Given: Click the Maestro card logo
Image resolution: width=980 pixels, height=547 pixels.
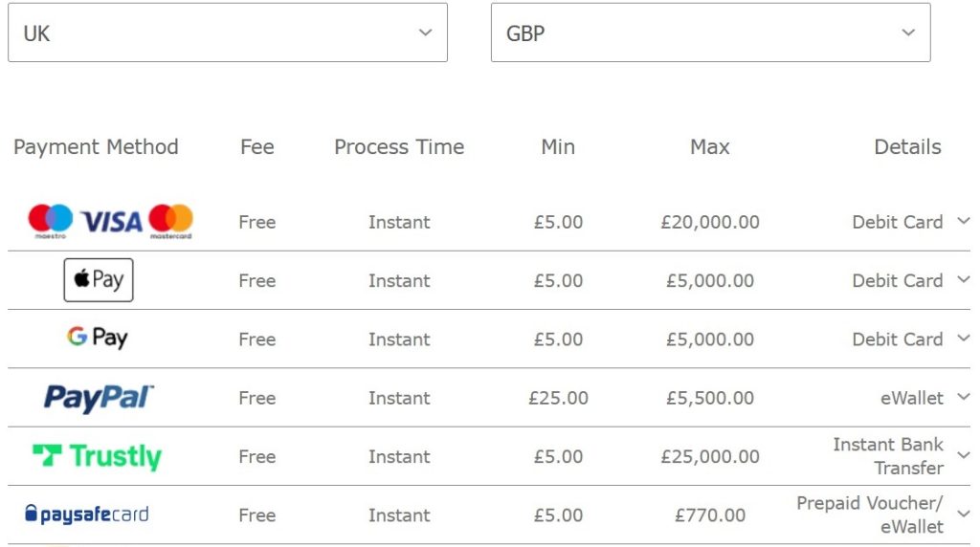Looking at the screenshot, I should tap(50, 221).
